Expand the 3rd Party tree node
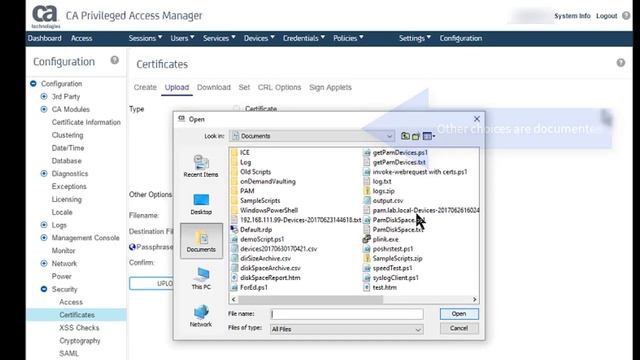640x360 pixels. (x=44, y=96)
